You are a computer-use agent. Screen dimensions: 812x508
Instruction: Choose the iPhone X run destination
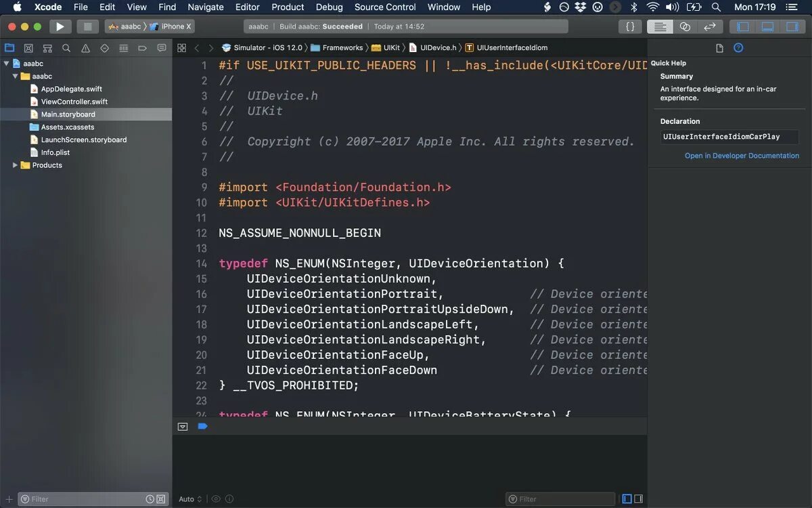171,26
